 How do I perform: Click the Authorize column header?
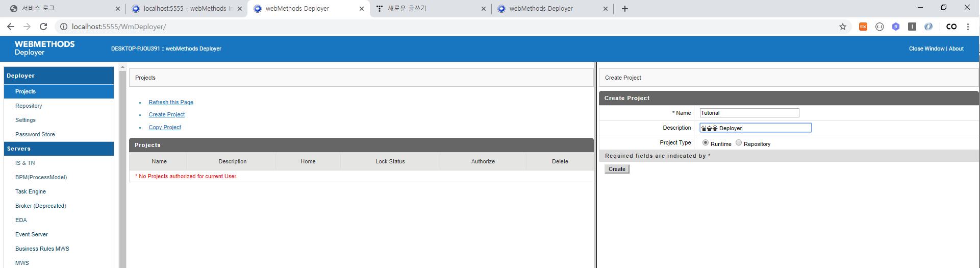pyautogui.click(x=483, y=161)
